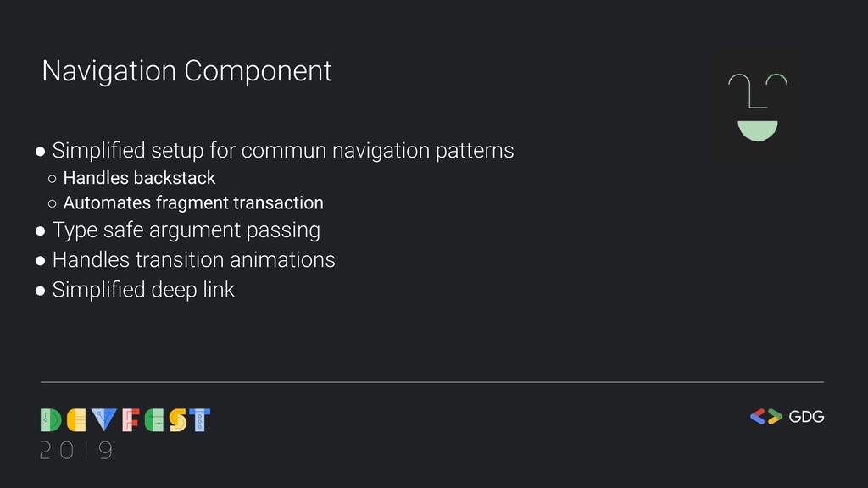Click the smiling face illustration
The image size is (868, 488).
(757, 107)
